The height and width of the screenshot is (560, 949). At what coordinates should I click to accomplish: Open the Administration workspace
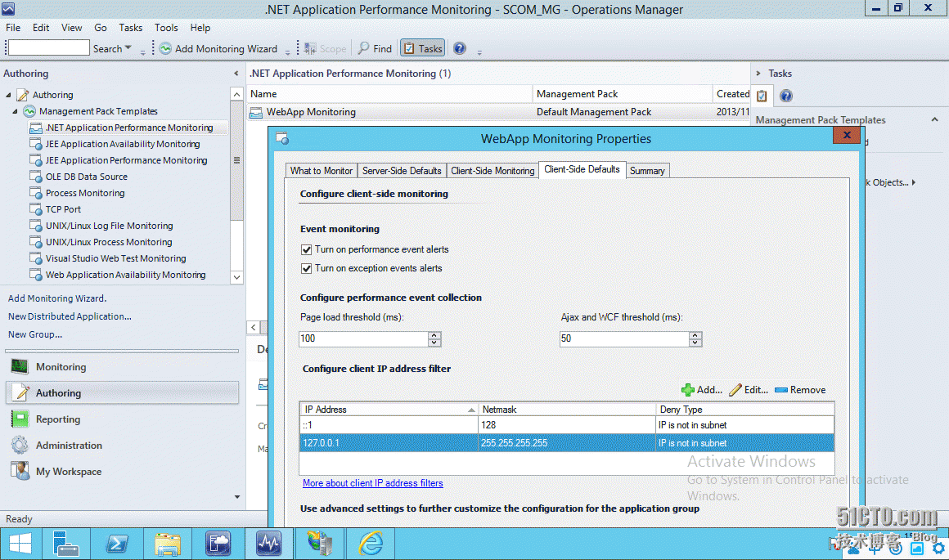pos(122,445)
